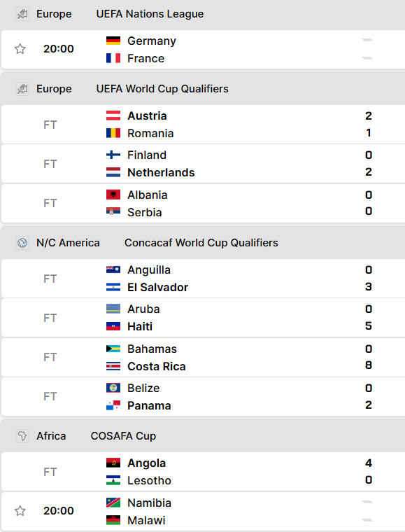The height and width of the screenshot is (532, 405).
Task: Toggle favorite star for Germany vs France
Action: (x=20, y=49)
